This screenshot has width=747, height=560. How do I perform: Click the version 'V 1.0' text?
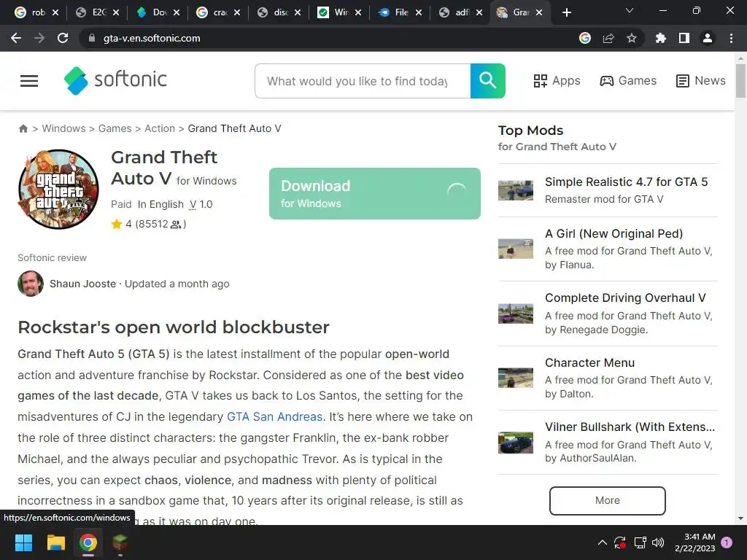point(201,205)
